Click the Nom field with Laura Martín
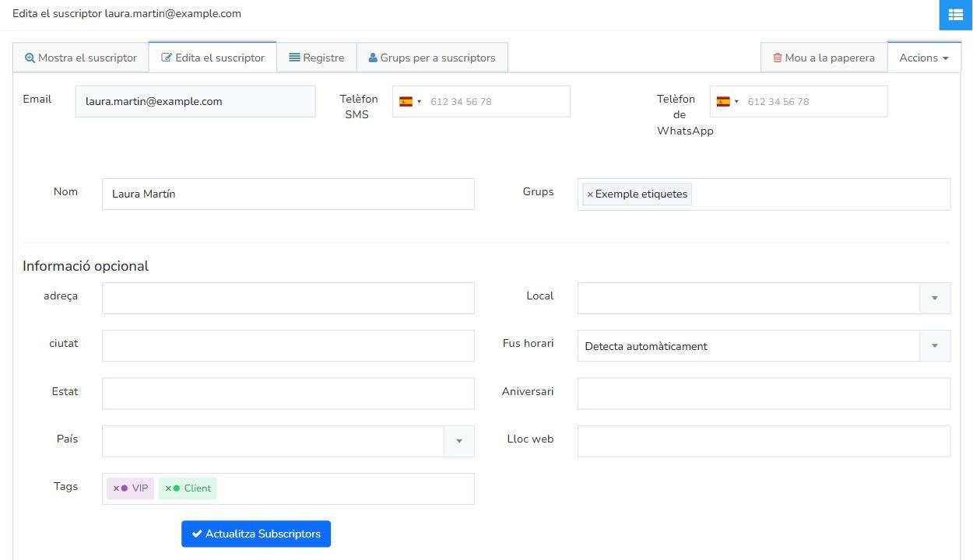This screenshot has width=973, height=560. pyautogui.click(x=288, y=194)
